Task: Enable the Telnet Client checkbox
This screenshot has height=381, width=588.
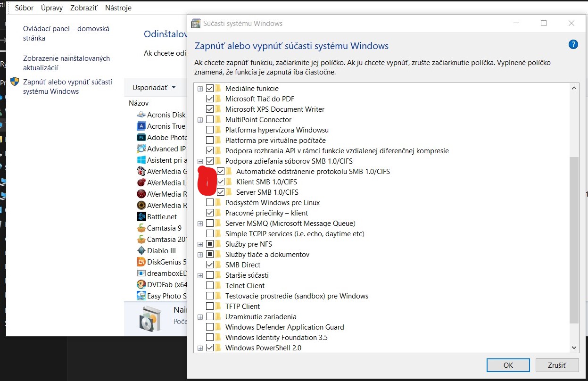Action: 210,286
